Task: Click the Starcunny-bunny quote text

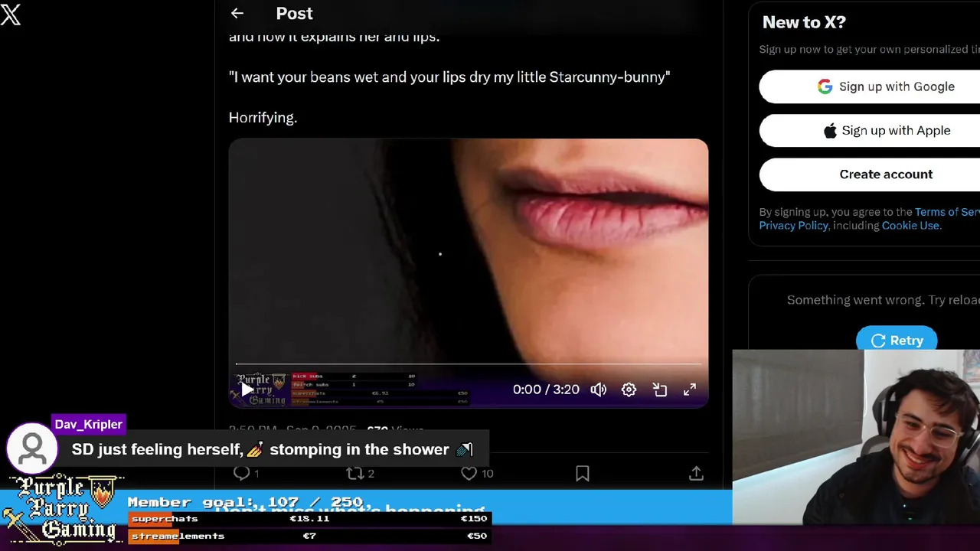Action: pyautogui.click(x=449, y=77)
